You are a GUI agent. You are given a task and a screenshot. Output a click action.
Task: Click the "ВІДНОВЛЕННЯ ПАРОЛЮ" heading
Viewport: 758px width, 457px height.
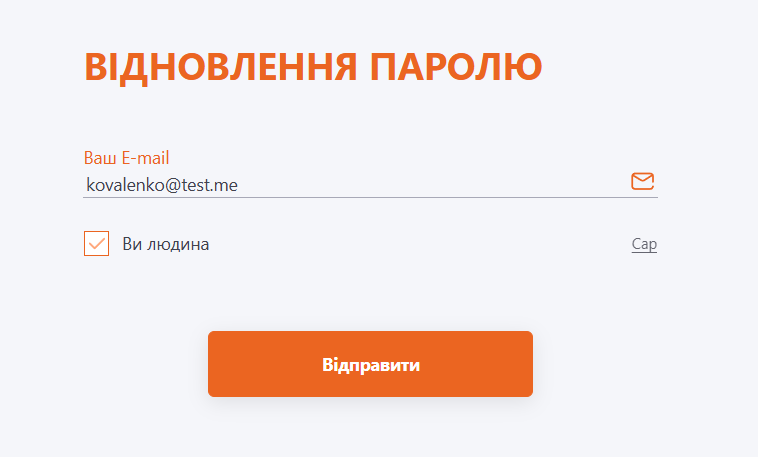tap(313, 67)
